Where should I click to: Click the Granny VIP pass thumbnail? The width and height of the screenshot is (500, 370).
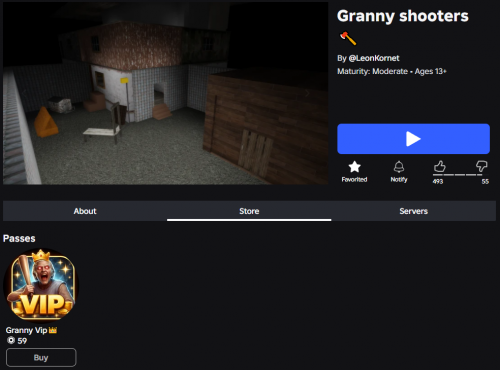pyautogui.click(x=41, y=285)
